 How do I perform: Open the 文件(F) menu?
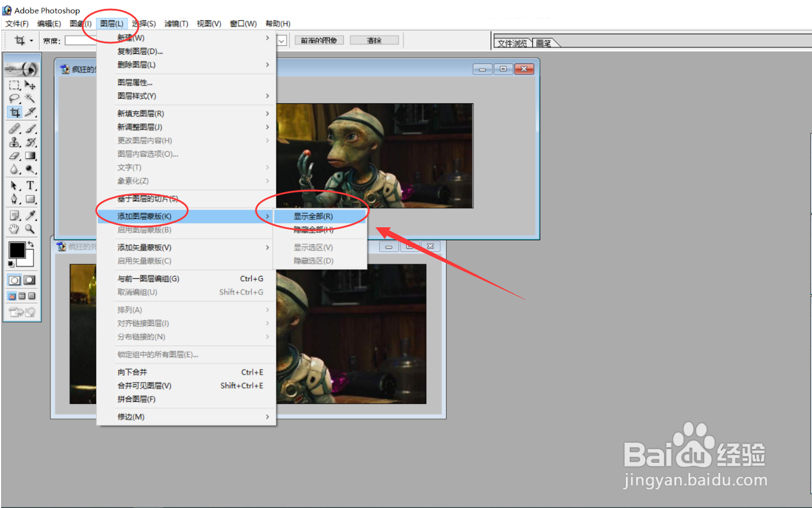point(17,24)
